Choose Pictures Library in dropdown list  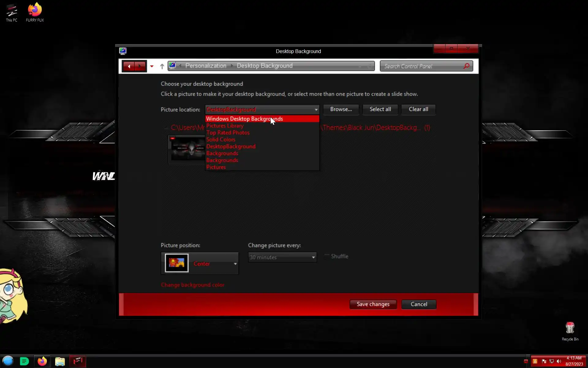[x=225, y=126]
